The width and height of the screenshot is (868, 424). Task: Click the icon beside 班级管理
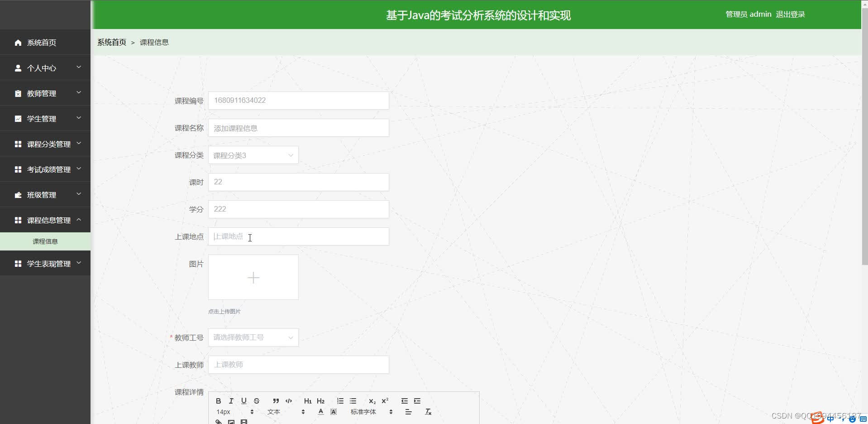(x=18, y=195)
